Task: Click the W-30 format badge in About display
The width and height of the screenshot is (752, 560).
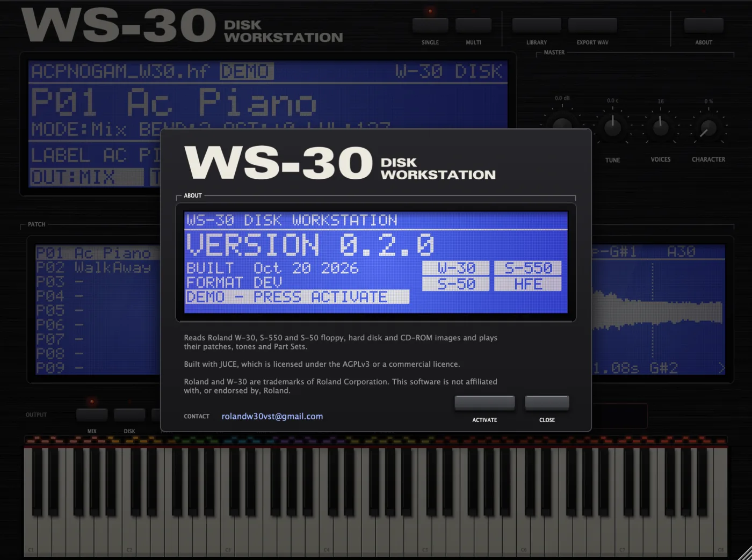Action: click(456, 268)
